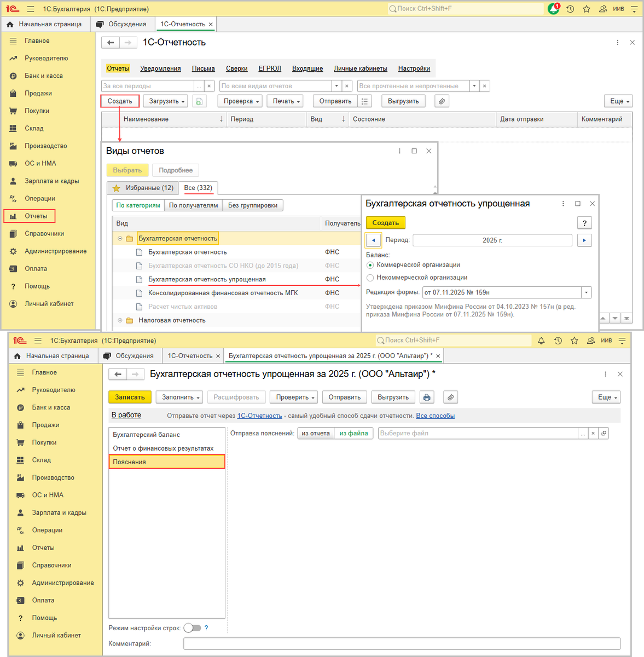Click open-file icon beside Выберите файл field
The height and width of the screenshot is (657, 644).
604,433
